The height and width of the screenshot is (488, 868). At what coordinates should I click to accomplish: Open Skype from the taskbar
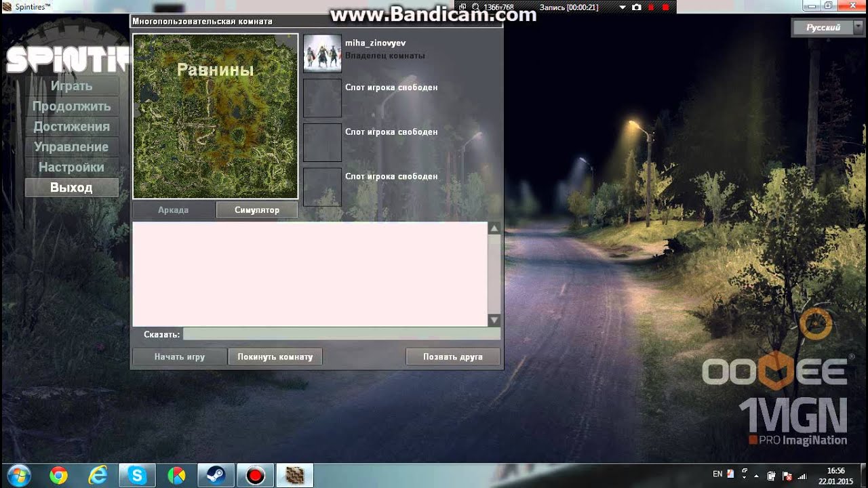[138, 476]
